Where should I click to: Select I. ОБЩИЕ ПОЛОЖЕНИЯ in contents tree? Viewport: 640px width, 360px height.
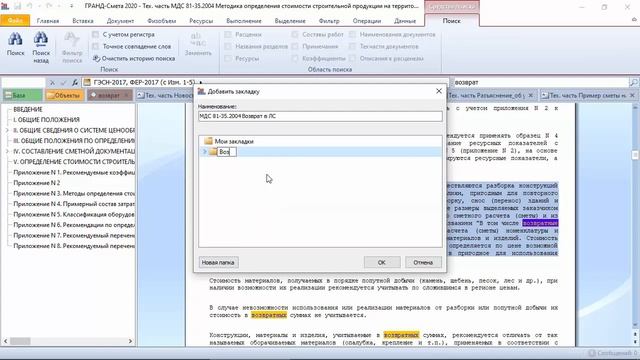pyautogui.click(x=47, y=120)
